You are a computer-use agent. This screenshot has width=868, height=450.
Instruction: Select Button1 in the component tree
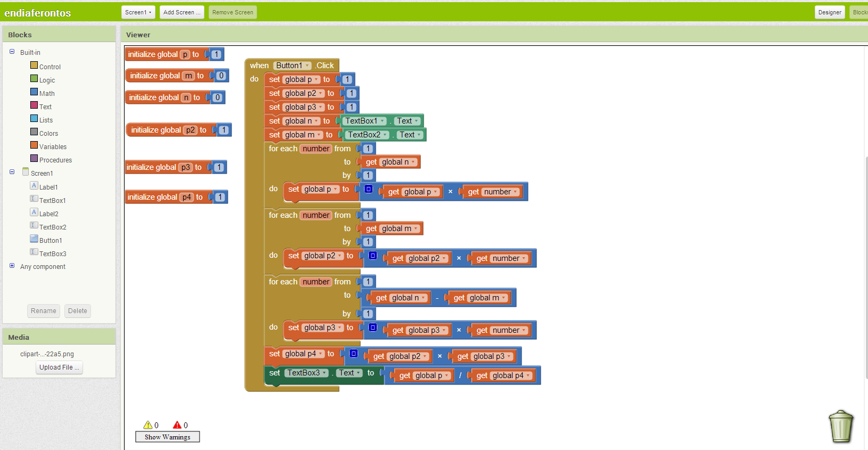pyautogui.click(x=51, y=240)
